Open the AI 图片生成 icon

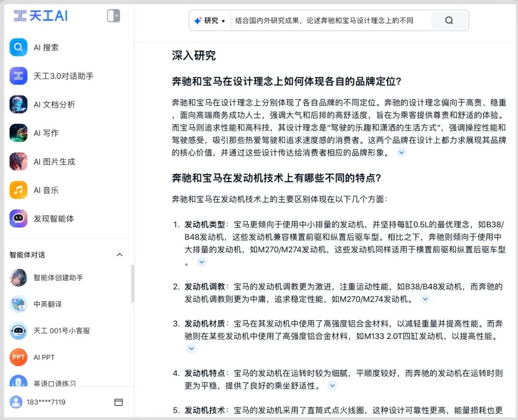pos(18,162)
